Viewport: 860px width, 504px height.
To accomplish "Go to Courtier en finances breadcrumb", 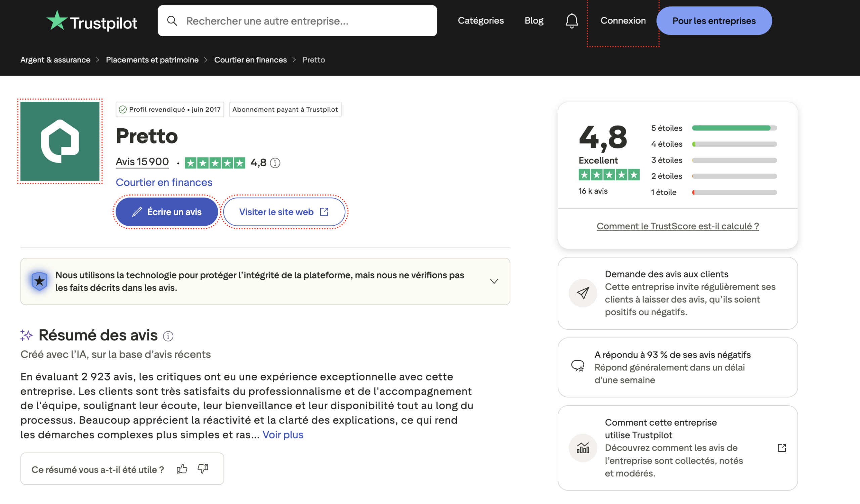I will click(251, 60).
